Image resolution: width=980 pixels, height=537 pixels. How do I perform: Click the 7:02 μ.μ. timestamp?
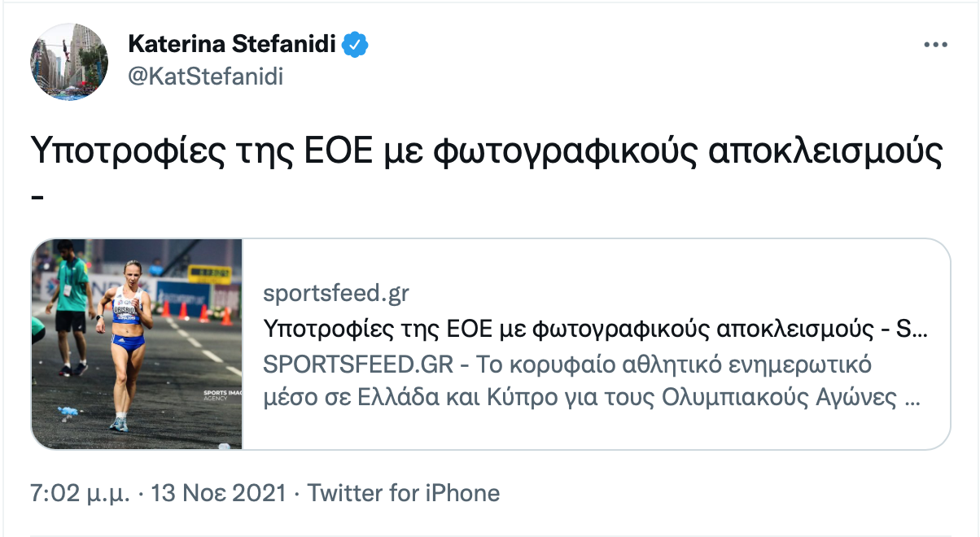pos(80,493)
